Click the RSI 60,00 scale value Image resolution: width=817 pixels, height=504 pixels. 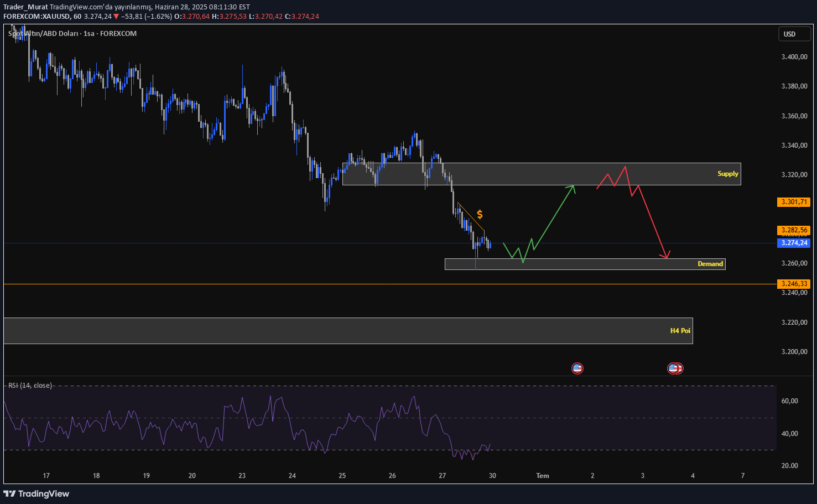point(789,401)
